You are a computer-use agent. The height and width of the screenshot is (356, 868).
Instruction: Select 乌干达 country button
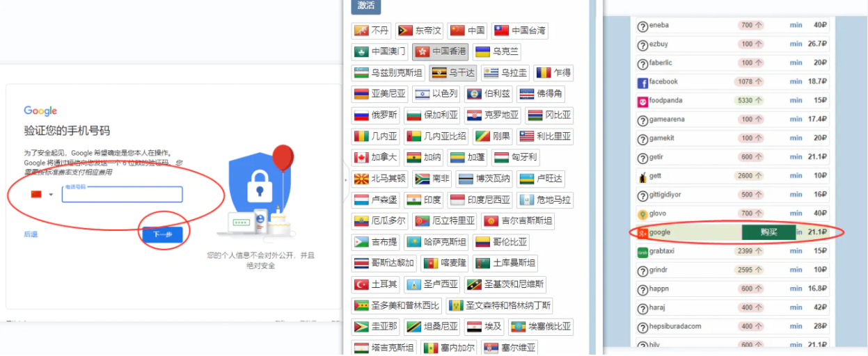coord(453,72)
